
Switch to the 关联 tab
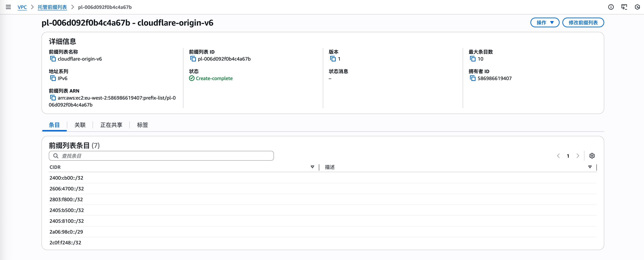coord(80,125)
